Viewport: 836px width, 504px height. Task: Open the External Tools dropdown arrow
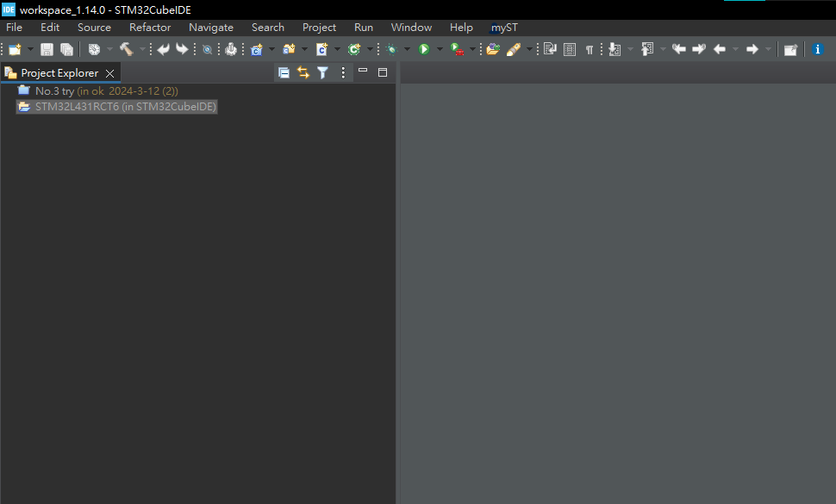pos(472,50)
